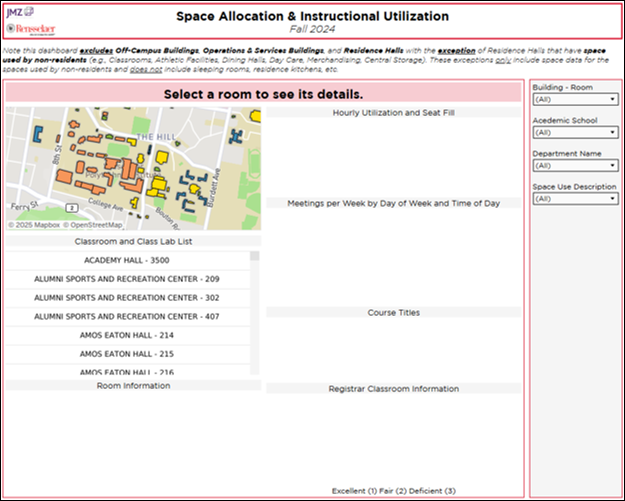The width and height of the screenshot is (625, 501).
Task: Pick ALUMNI SPORTS AND RECREATION CENTER - 407
Action: pyautogui.click(x=127, y=316)
